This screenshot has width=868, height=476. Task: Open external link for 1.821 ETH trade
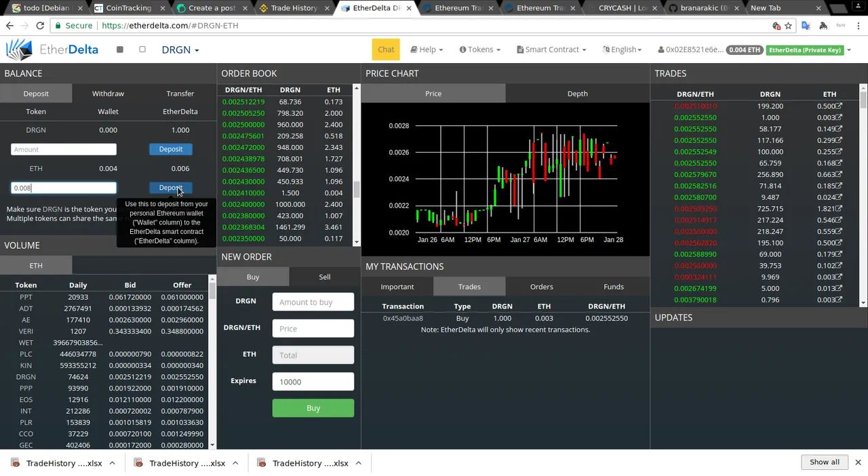839,209
